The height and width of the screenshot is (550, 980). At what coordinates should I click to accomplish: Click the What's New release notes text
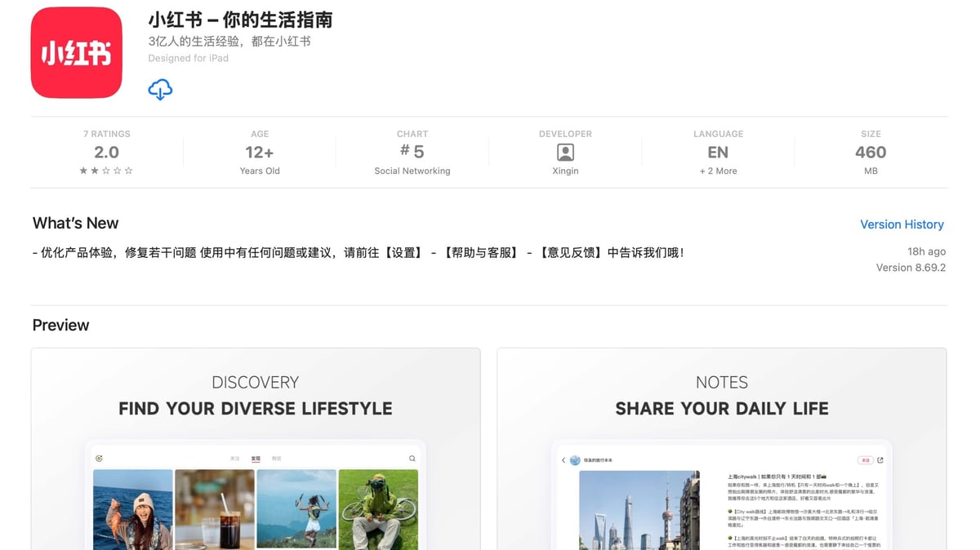[x=359, y=253]
